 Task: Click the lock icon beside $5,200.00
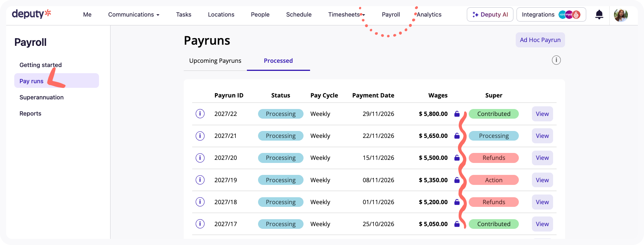[x=457, y=202]
